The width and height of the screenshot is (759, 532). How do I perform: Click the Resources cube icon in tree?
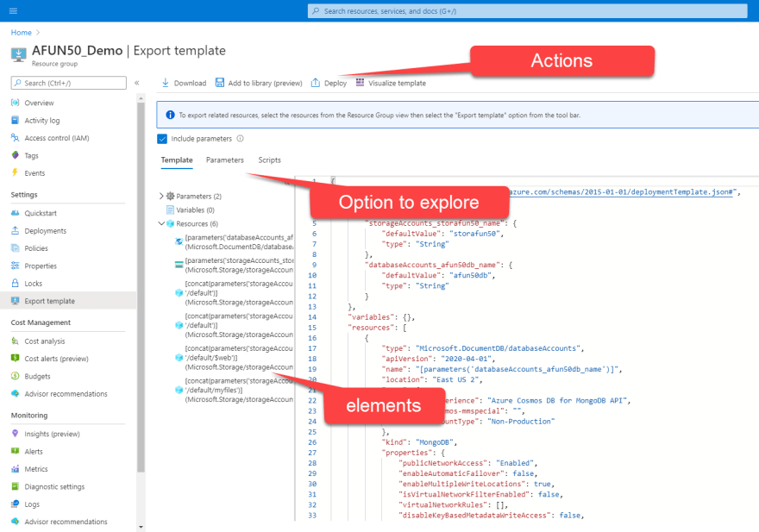coord(171,223)
